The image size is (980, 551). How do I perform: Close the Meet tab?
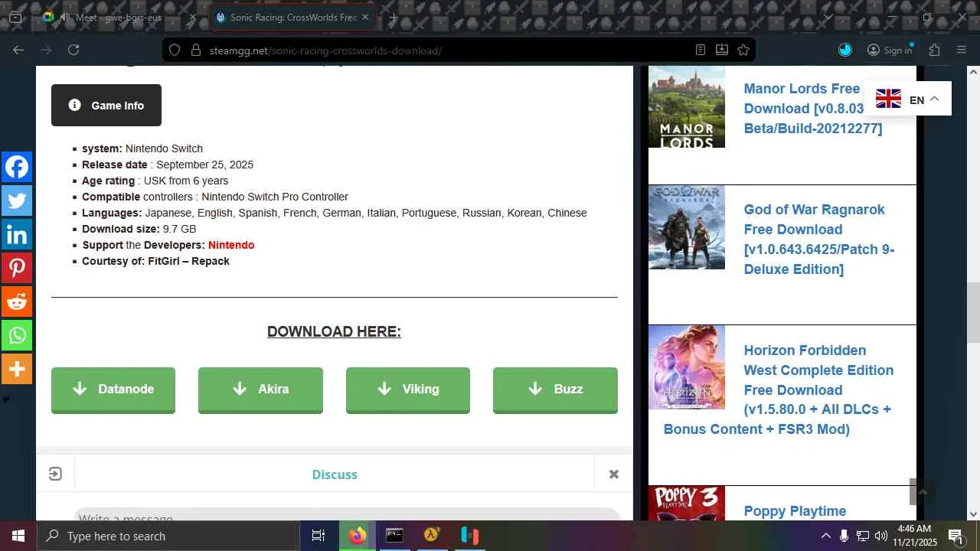tap(193, 17)
